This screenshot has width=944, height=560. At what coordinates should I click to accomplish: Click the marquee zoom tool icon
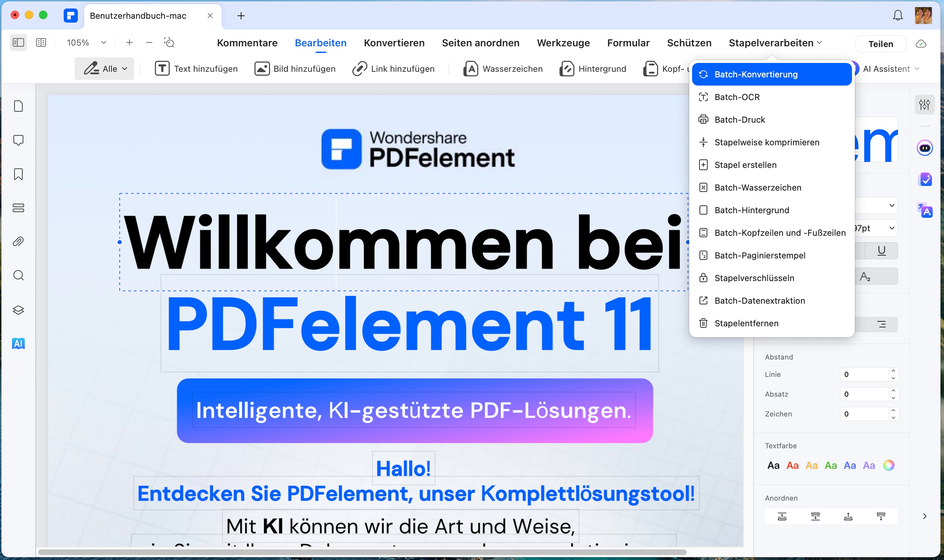[169, 42]
